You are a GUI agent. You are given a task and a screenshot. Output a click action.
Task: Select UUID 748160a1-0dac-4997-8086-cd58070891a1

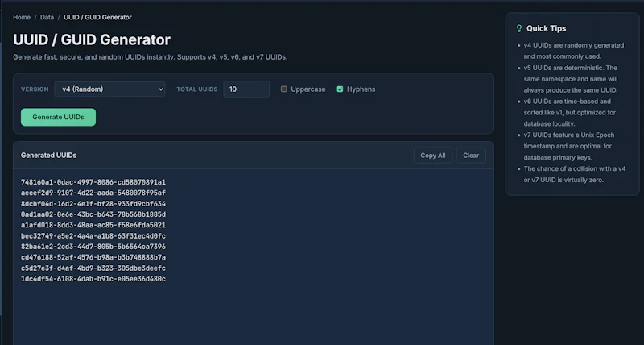pos(93,182)
